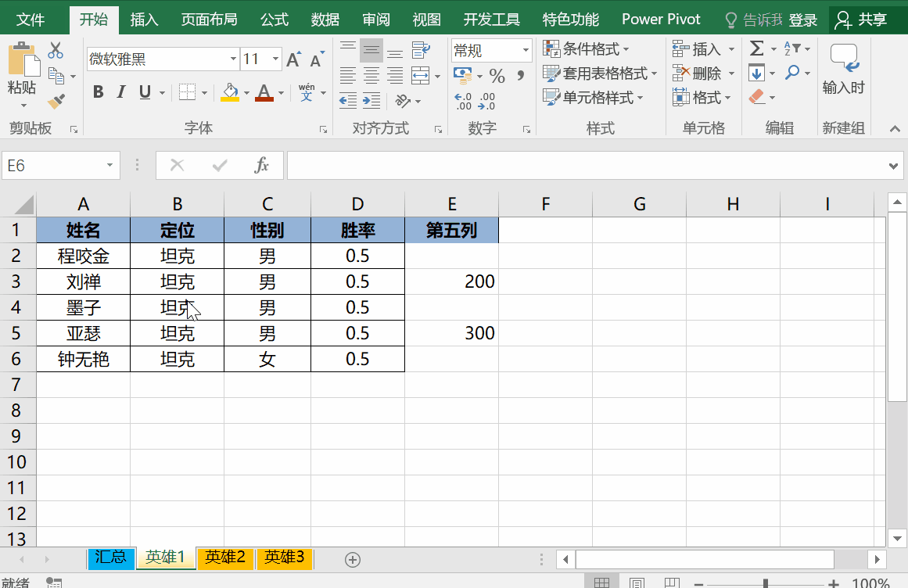Open the font name dropdown
Image resolution: width=908 pixels, height=588 pixels.
pos(233,59)
